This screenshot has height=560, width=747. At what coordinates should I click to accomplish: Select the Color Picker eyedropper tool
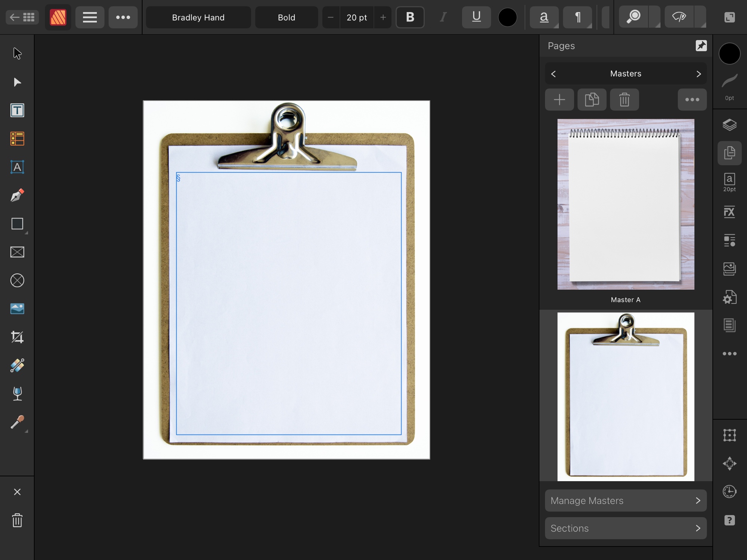[17, 422]
